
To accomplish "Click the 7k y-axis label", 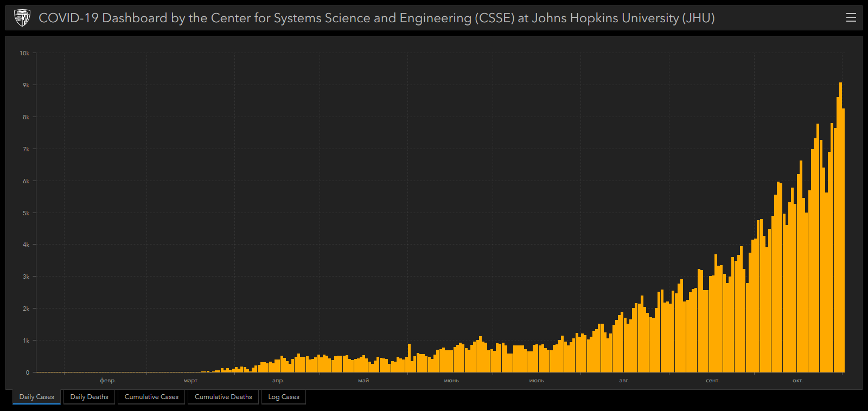I will 26,149.
